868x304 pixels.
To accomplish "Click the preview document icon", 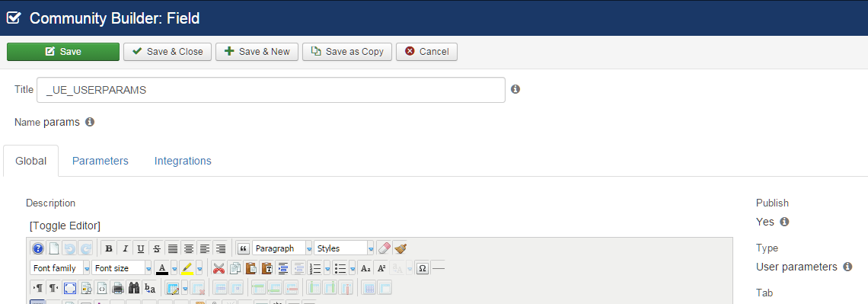I will pyautogui.click(x=86, y=288).
